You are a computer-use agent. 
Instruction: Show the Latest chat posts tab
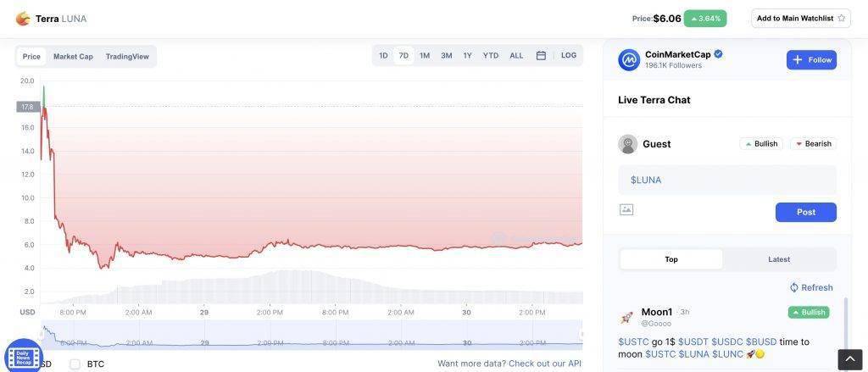click(x=779, y=259)
